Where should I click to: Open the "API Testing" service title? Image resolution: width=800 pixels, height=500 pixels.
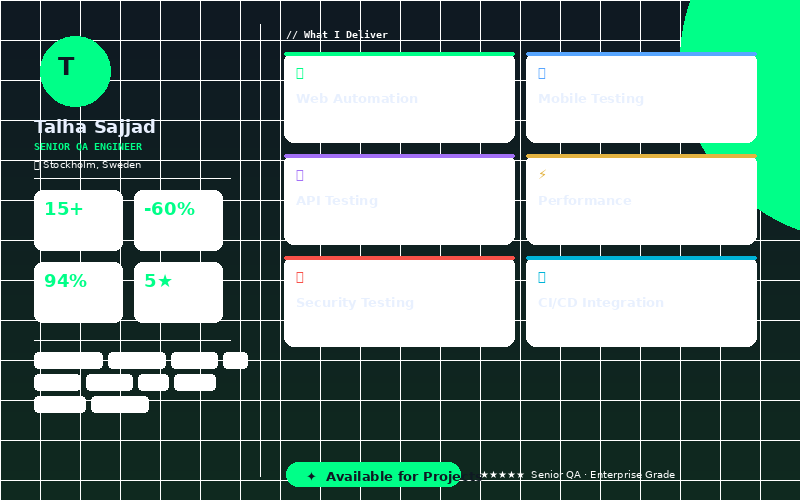337,201
